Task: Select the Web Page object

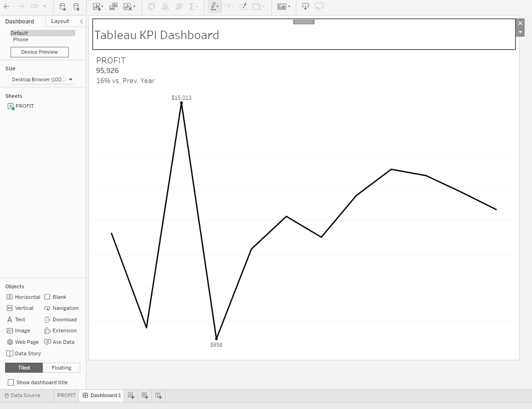Action: pyautogui.click(x=23, y=342)
